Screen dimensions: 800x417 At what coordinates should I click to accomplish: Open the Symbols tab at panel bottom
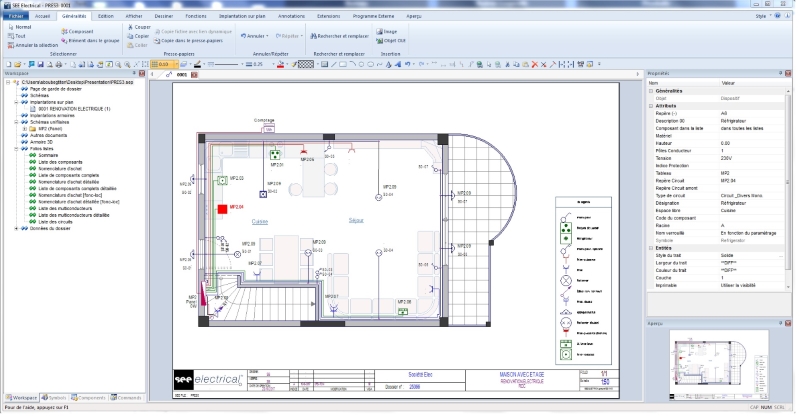coord(56,397)
